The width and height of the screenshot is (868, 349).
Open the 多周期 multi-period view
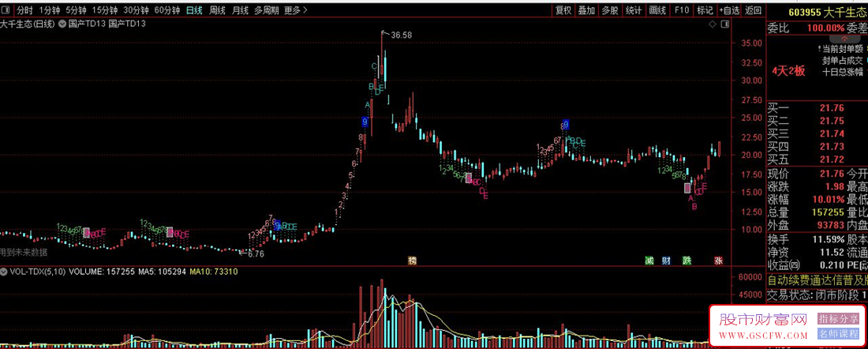266,10
